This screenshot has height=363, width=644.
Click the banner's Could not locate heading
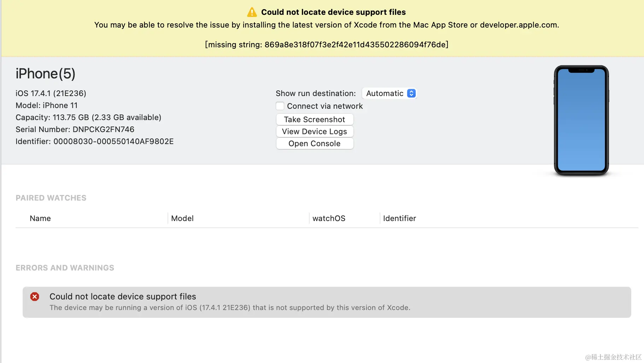[x=333, y=12]
